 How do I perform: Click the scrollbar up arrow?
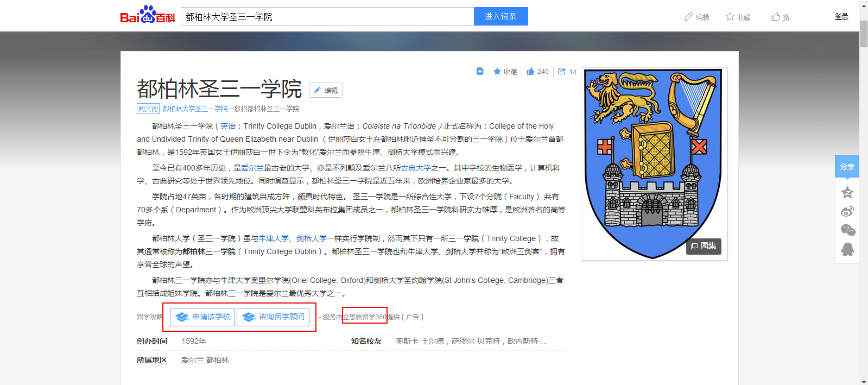(864, 4)
